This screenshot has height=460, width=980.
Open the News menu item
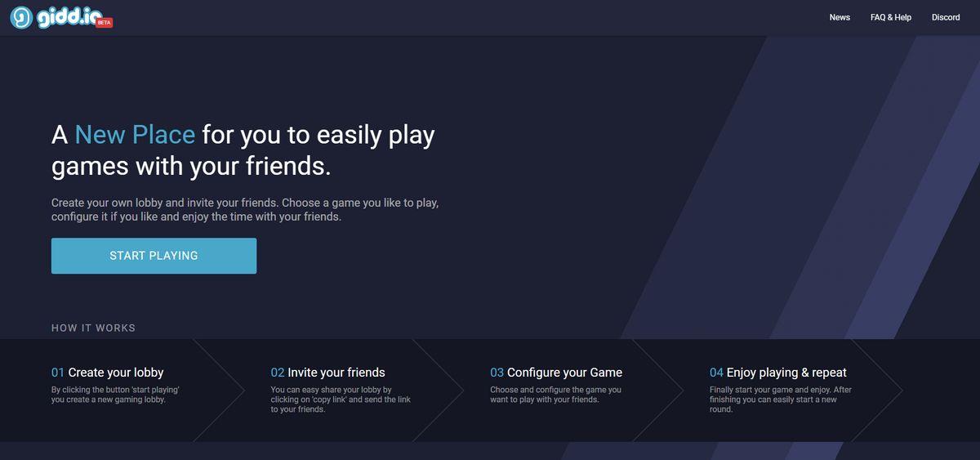click(840, 17)
